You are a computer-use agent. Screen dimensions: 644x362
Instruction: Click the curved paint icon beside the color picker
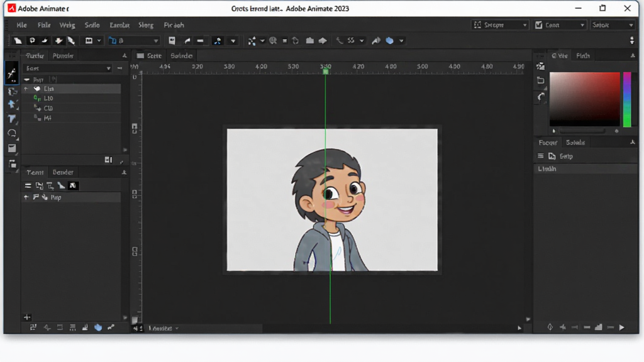click(x=541, y=97)
